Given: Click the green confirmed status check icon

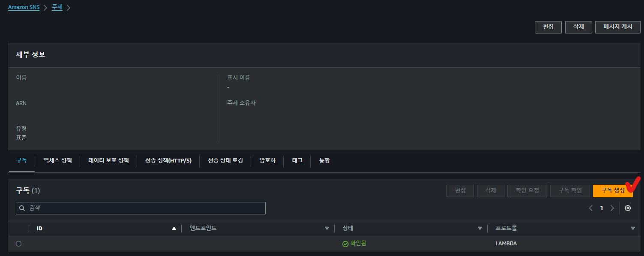Looking at the screenshot, I should pyautogui.click(x=345, y=244).
